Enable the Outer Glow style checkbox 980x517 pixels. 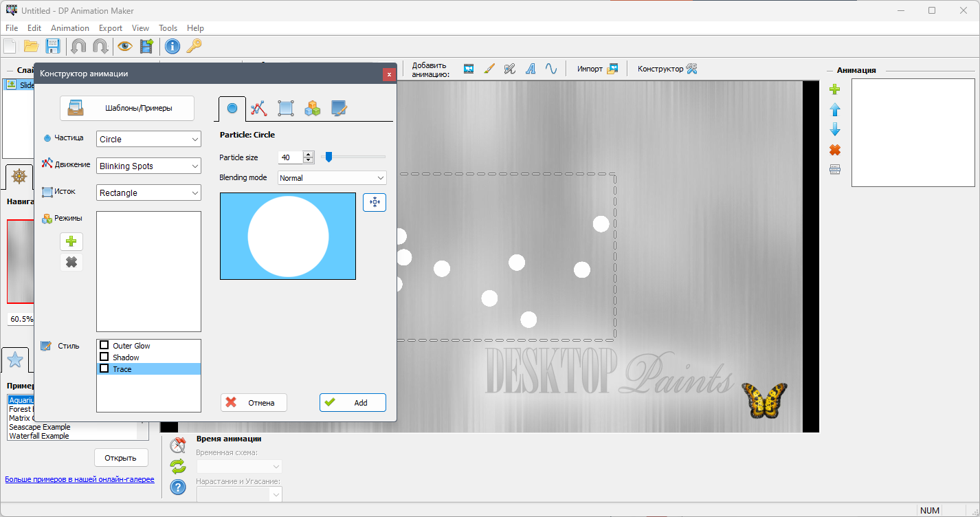[104, 345]
